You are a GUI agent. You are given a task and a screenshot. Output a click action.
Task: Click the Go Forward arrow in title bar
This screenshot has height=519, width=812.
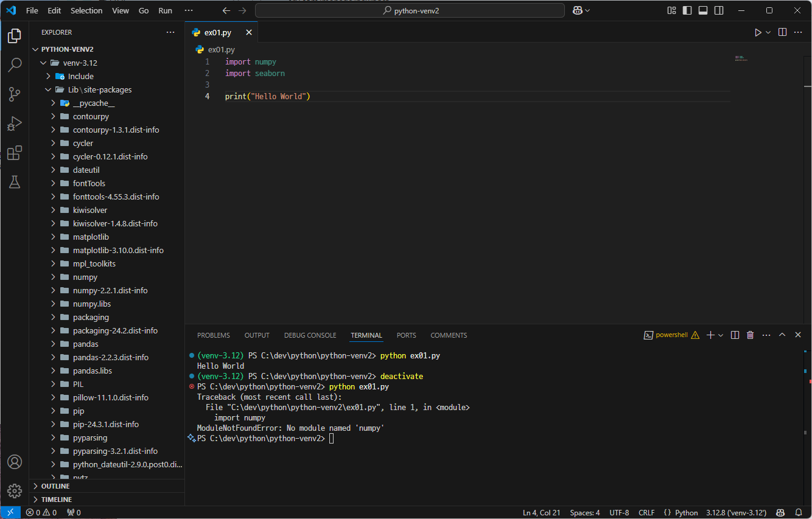click(x=243, y=10)
